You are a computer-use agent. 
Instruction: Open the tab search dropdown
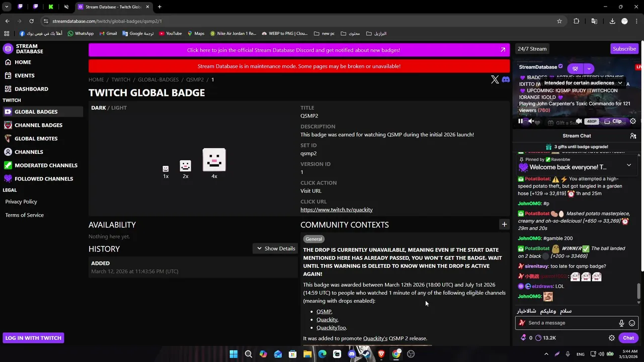[x=7, y=7]
